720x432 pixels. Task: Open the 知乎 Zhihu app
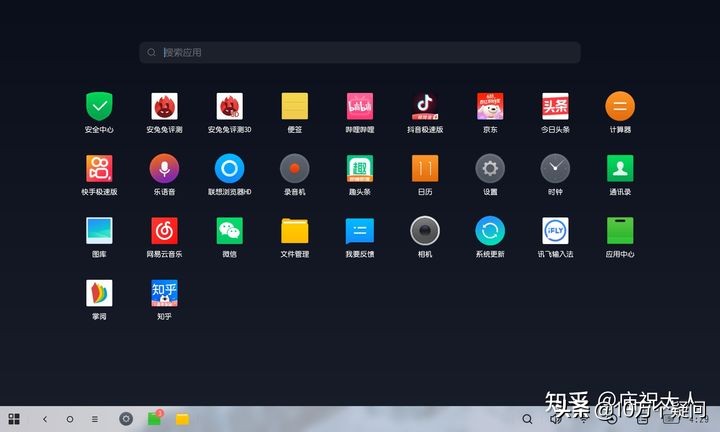click(x=164, y=293)
